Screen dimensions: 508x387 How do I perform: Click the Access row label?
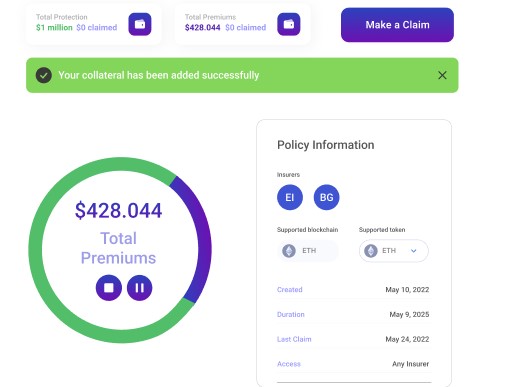289,364
